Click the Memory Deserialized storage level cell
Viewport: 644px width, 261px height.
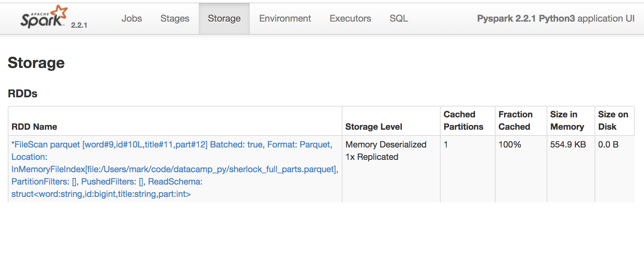tap(386, 151)
